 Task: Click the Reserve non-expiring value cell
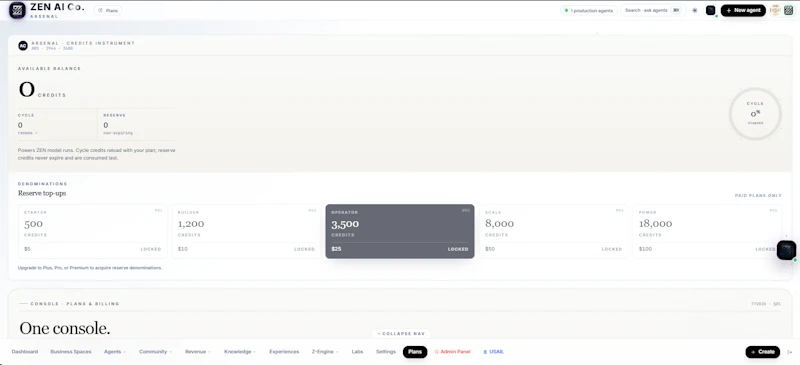[138, 124]
